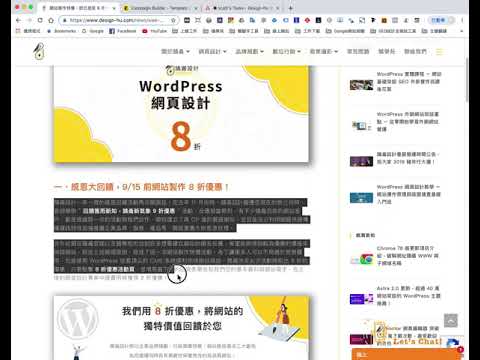Click heading 感恩大回饋 9/15 前網站製作
This screenshot has width=480, height=360.
click(141, 187)
